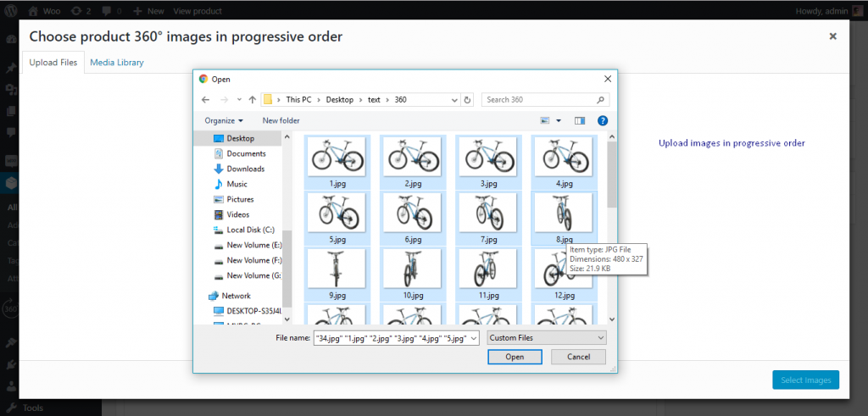Select the 10.jpg bicycle thumbnail

coord(413,269)
